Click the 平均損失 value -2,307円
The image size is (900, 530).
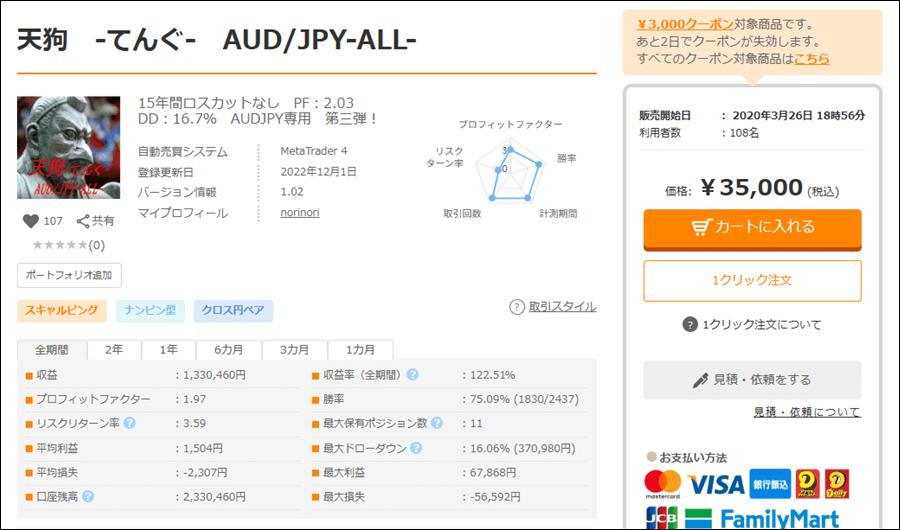205,473
